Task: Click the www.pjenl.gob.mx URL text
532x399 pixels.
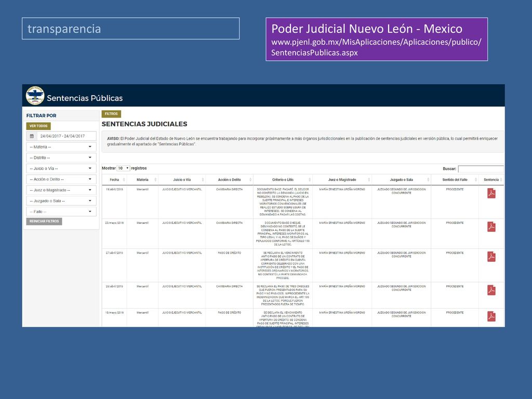Action: pyautogui.click(x=376, y=47)
